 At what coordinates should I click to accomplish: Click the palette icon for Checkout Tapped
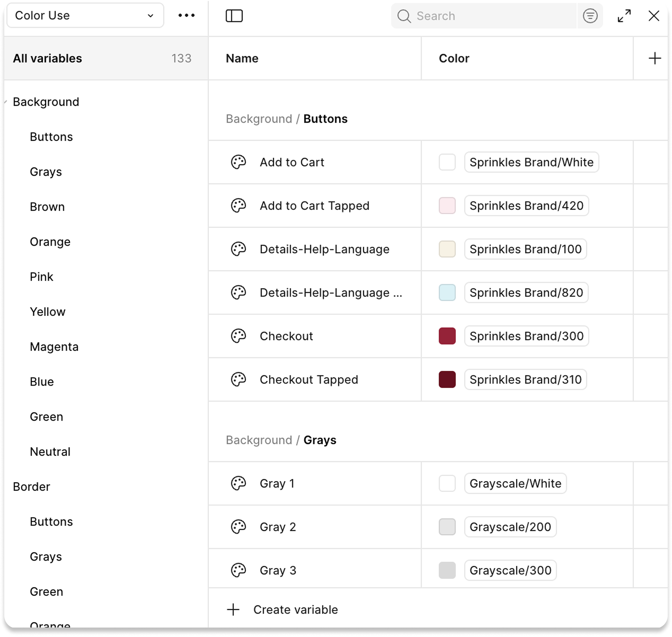click(238, 379)
